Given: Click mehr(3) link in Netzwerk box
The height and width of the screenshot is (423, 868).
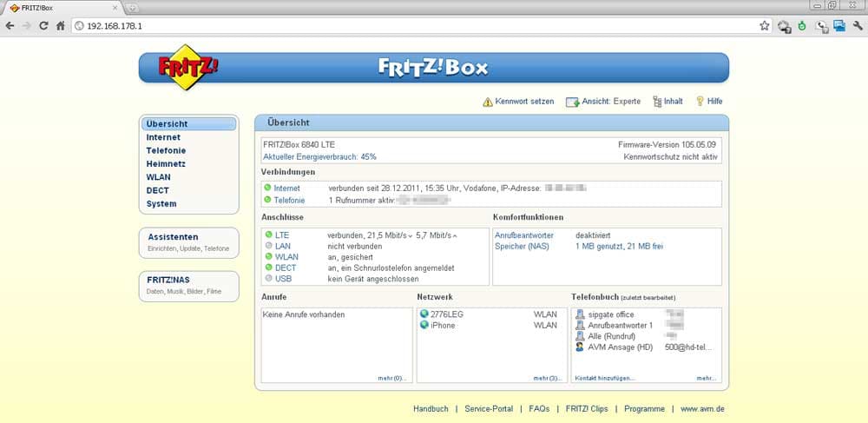Looking at the screenshot, I should pos(548,378).
